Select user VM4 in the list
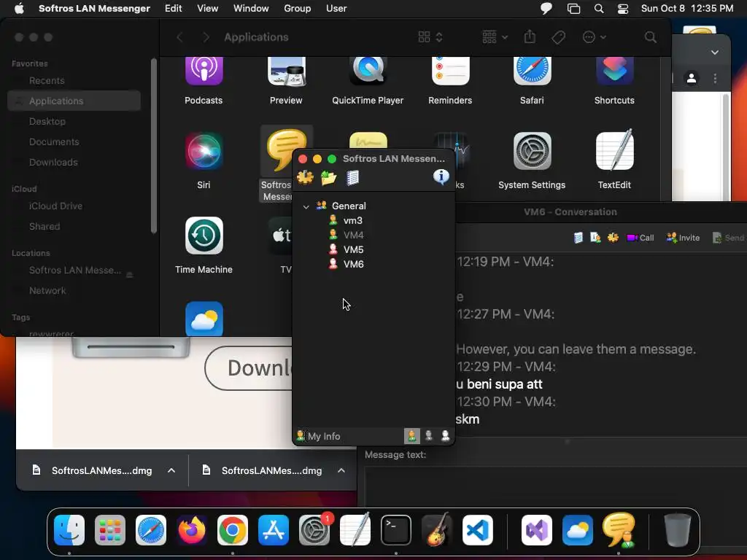Viewport: 747px width, 560px height. (x=354, y=235)
